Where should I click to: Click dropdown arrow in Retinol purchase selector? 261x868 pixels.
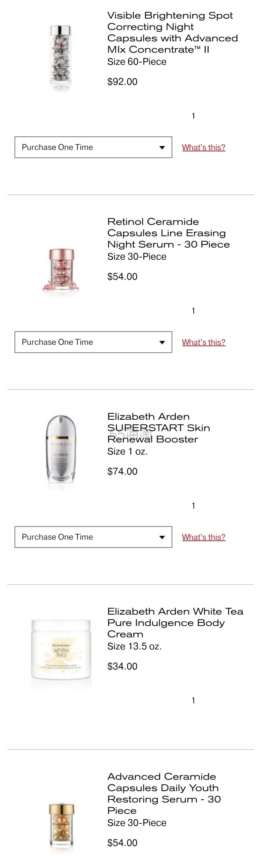(x=162, y=342)
